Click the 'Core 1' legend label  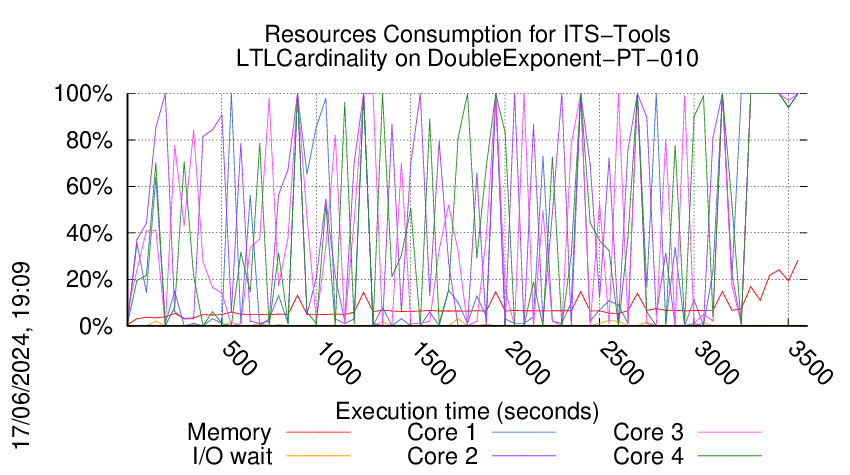click(x=442, y=432)
